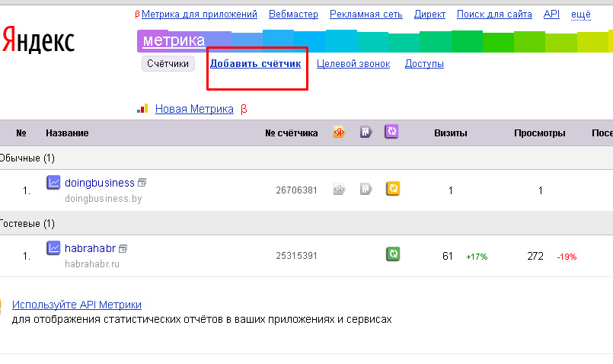Click habrahabr visits value 61
This screenshot has width=613, height=364.
(x=448, y=256)
